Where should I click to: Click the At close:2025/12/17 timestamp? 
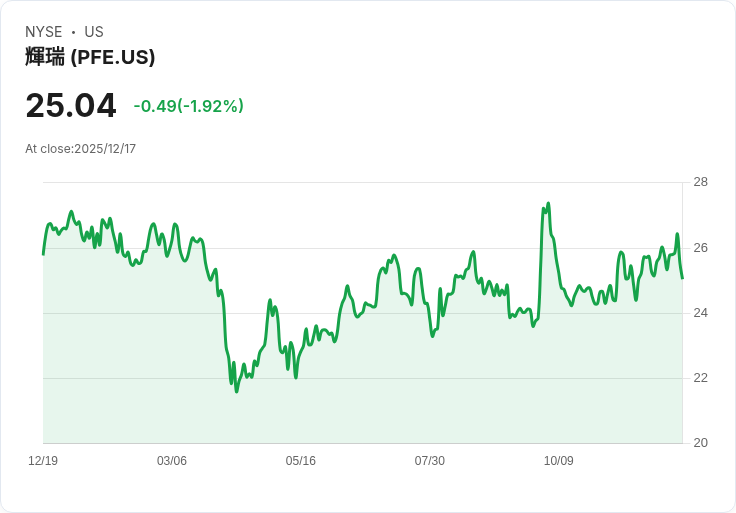pyautogui.click(x=80, y=149)
